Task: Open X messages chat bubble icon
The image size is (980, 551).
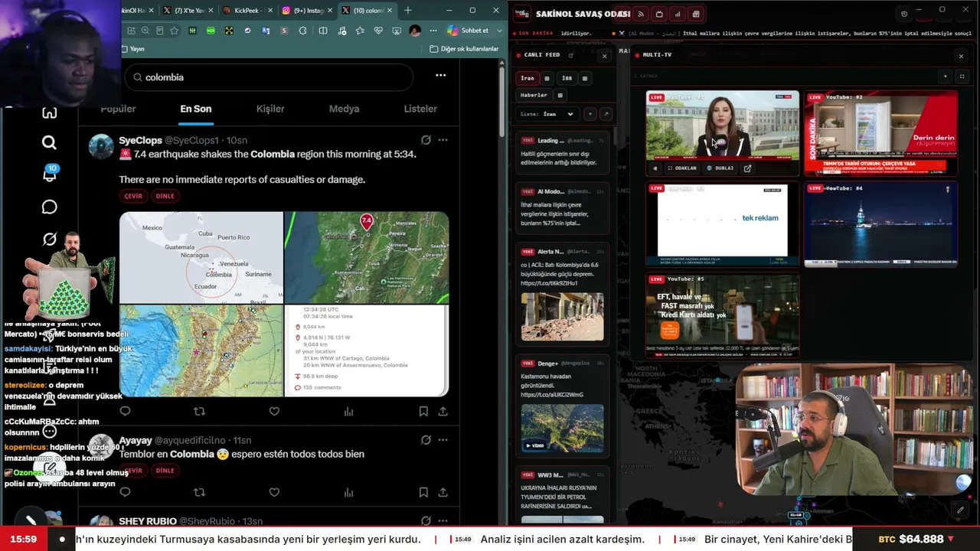Action: coord(49,207)
